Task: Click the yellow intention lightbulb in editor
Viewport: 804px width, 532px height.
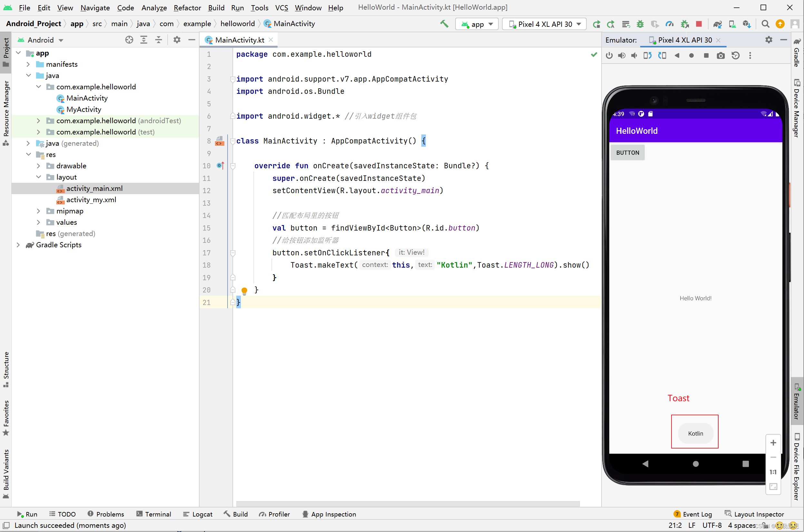Action: (x=244, y=291)
